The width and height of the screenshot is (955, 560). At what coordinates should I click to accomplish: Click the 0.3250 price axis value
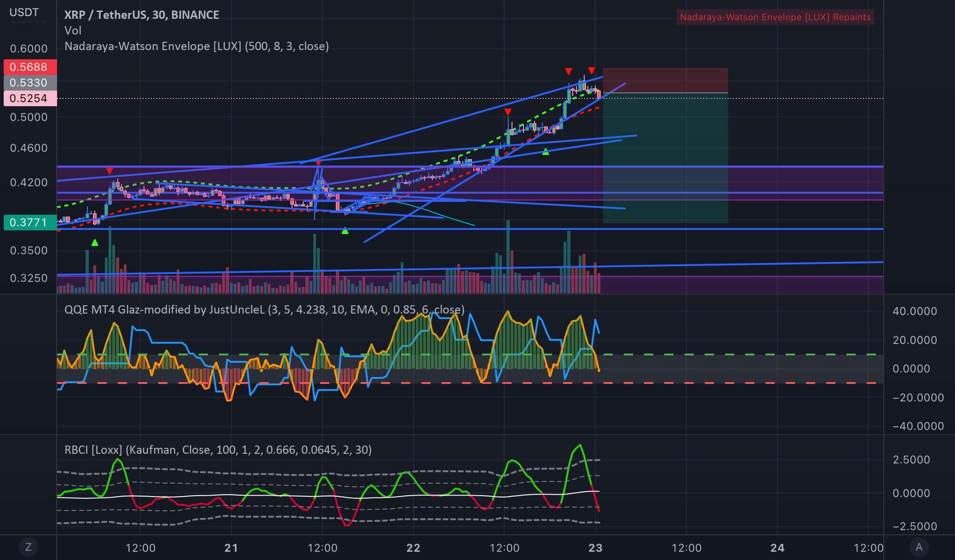pos(29,278)
